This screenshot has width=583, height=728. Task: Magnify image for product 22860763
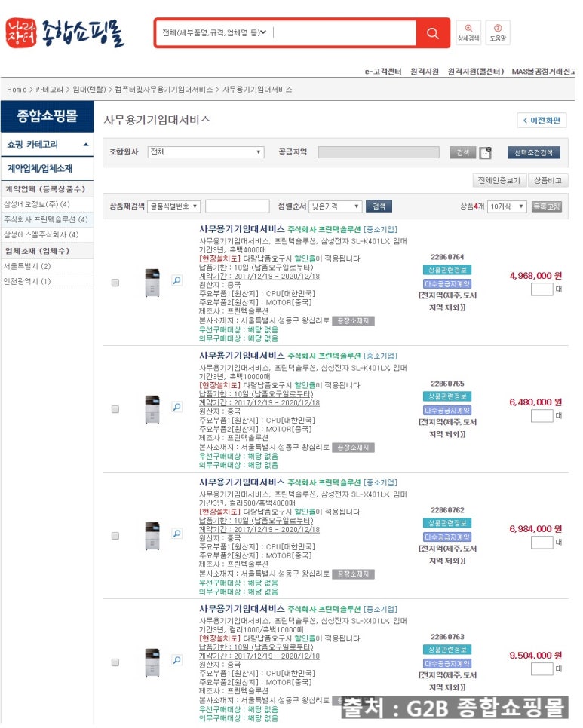pyautogui.click(x=177, y=660)
